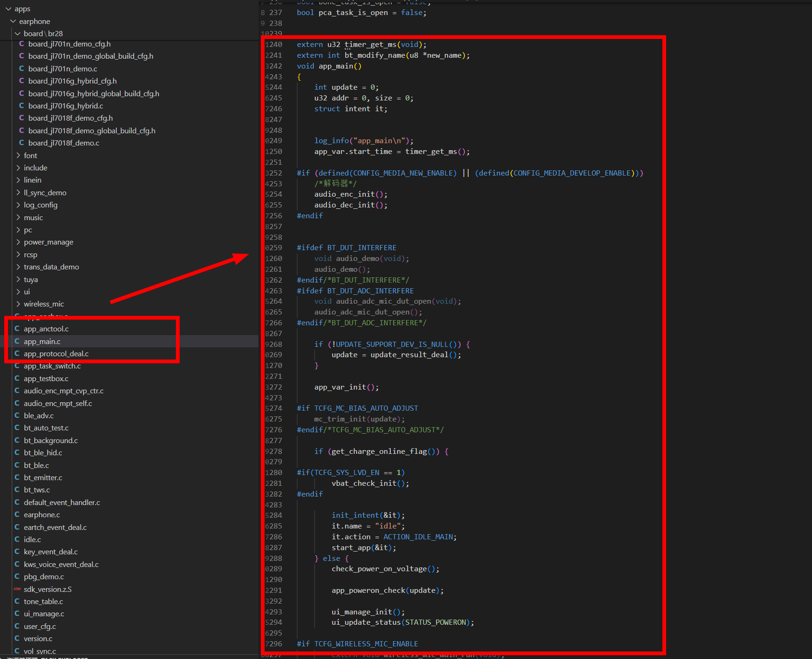Click the update_result_deal() assignment line
The image size is (812, 659).
[x=396, y=355]
